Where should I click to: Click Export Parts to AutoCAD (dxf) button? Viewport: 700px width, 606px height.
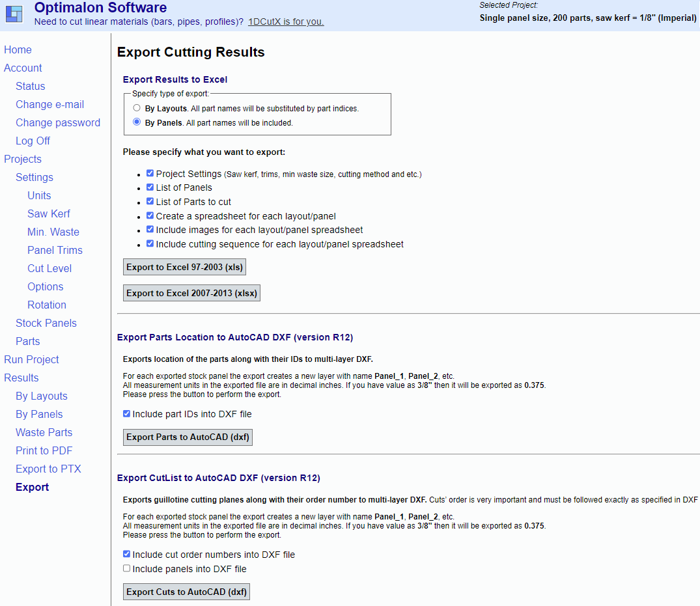click(x=188, y=437)
